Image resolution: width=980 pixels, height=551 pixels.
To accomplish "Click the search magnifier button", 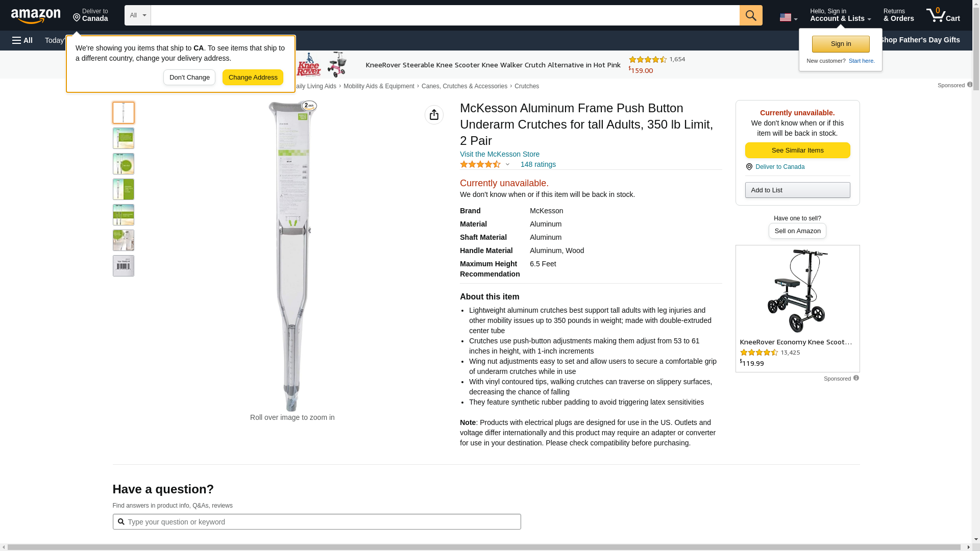I will click(750, 15).
